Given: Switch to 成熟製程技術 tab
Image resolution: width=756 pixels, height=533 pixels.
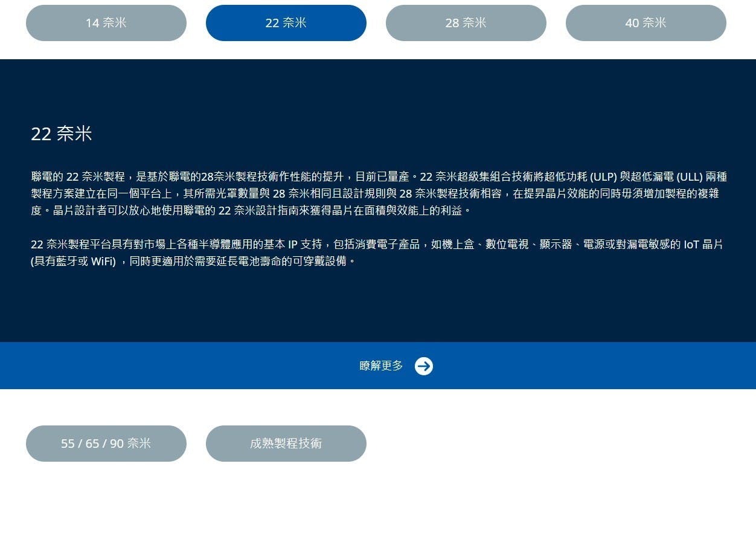Looking at the screenshot, I should 286,444.
